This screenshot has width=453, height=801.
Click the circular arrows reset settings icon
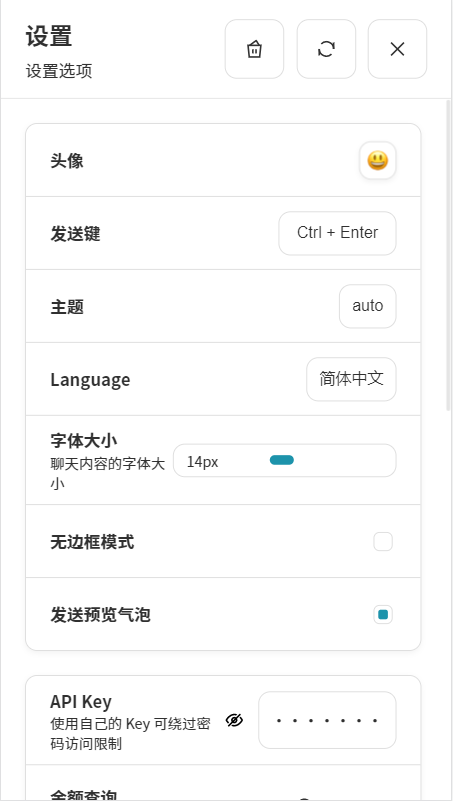coord(326,49)
